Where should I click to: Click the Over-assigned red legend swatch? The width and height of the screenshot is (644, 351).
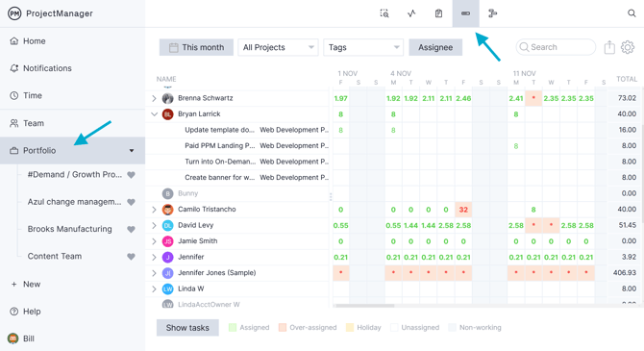[283, 328]
